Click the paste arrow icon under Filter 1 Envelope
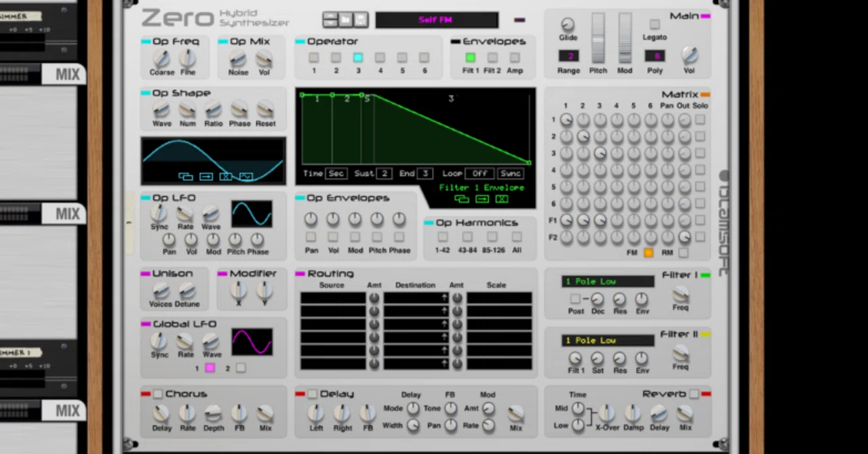The height and width of the screenshot is (454, 868). click(482, 199)
